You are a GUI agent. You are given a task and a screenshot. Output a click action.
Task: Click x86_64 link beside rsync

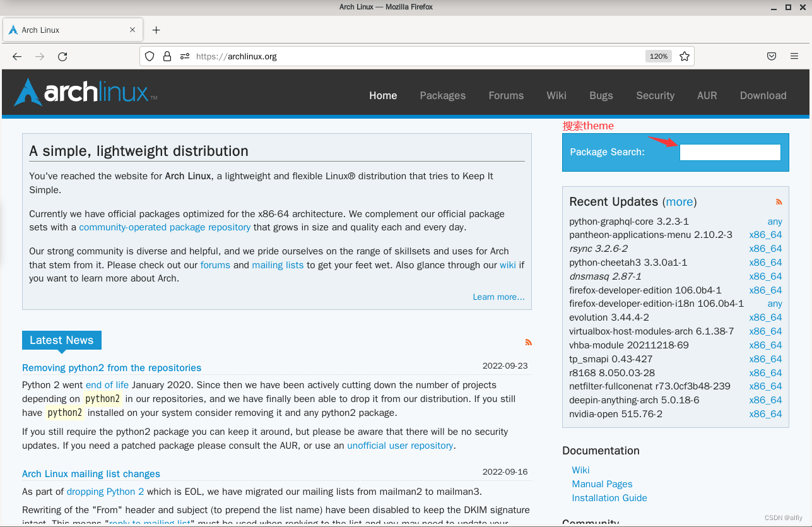pyautogui.click(x=765, y=249)
